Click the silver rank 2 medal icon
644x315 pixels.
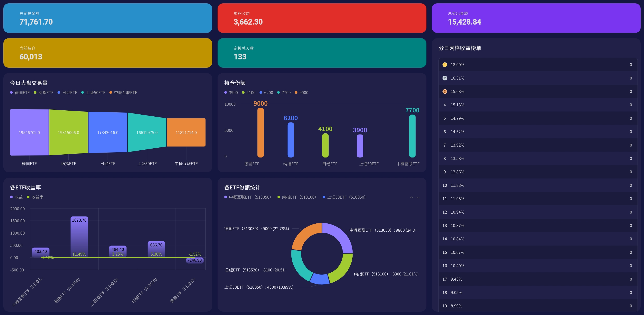[445, 78]
